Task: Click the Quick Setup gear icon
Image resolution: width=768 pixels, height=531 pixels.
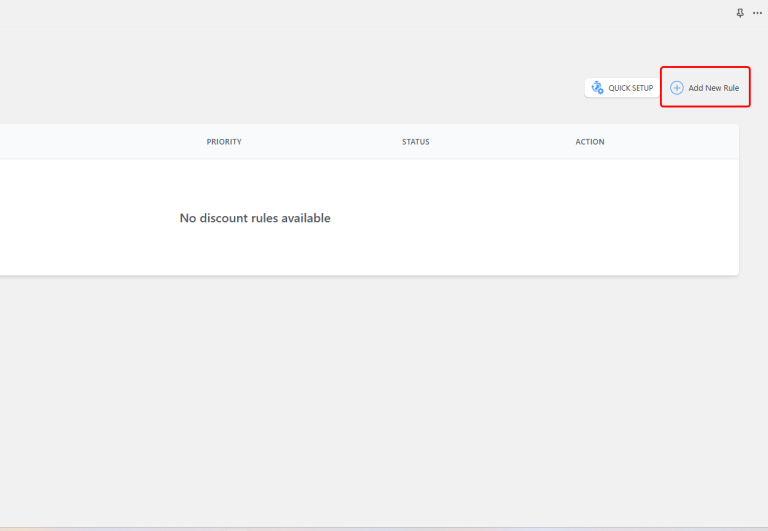Action: pyautogui.click(x=597, y=88)
